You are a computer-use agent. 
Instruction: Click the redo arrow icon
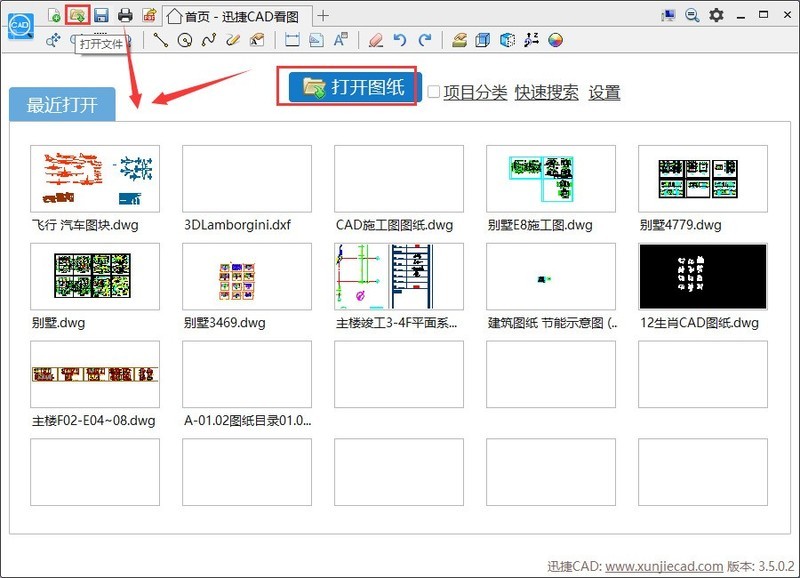425,40
